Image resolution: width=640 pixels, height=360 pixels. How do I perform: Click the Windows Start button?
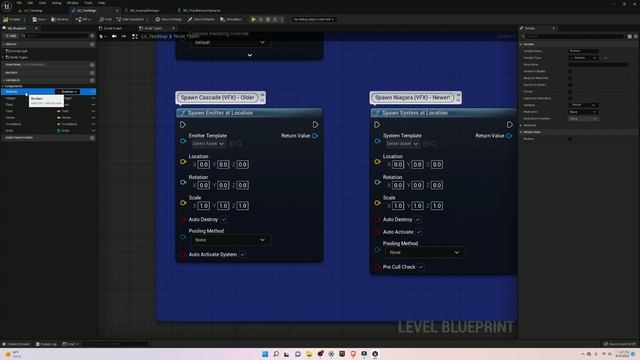pos(265,354)
